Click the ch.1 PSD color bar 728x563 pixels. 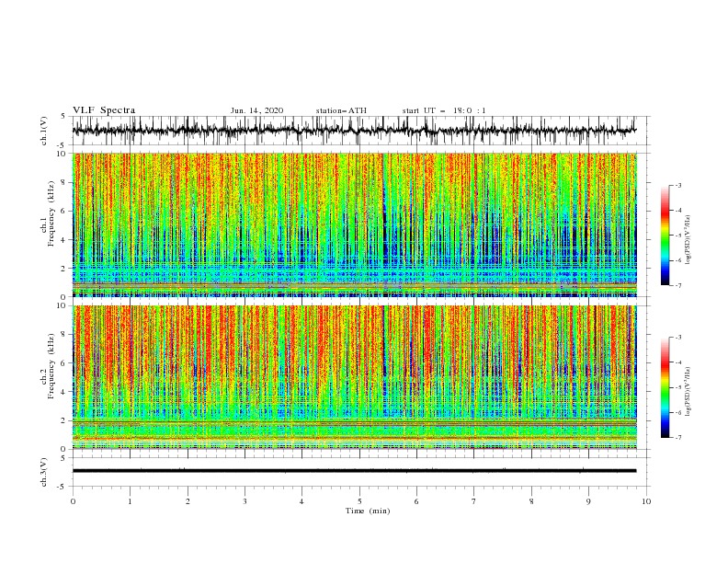pyautogui.click(x=665, y=236)
